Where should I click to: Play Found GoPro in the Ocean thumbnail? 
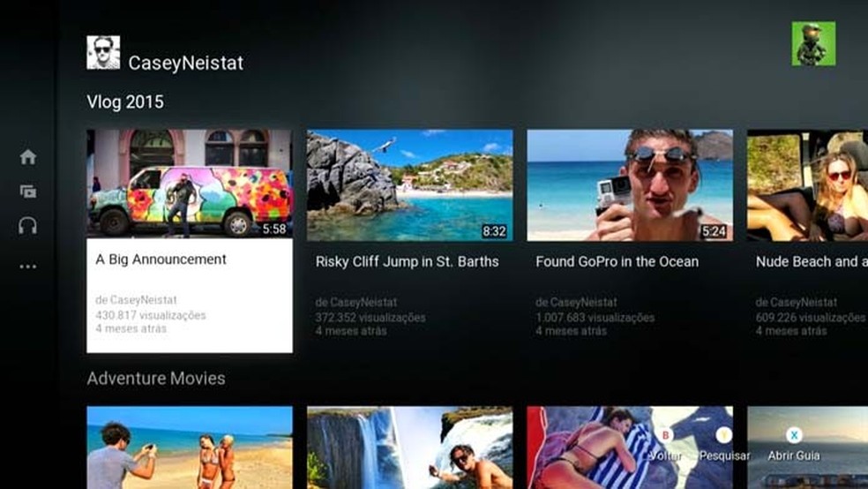pos(630,185)
